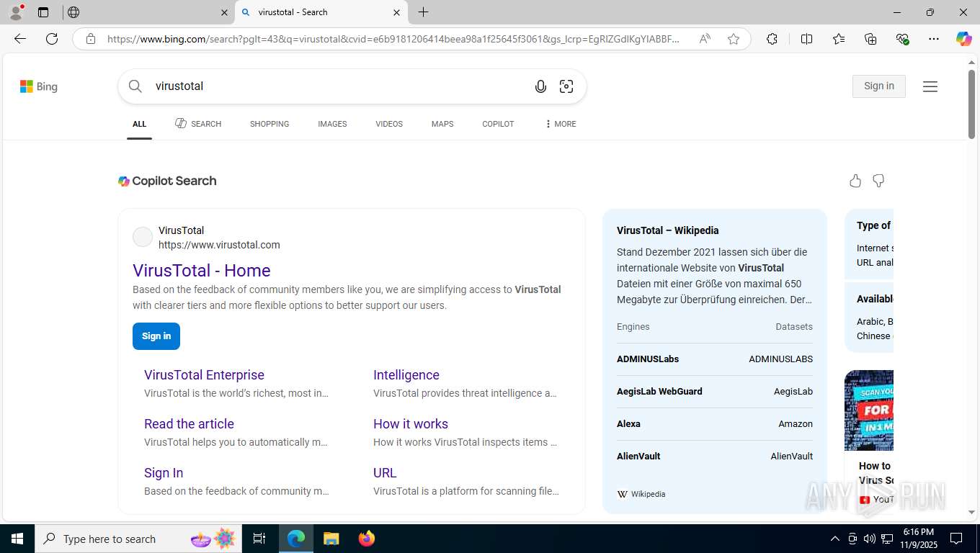Open Windows Start menu

17,539
